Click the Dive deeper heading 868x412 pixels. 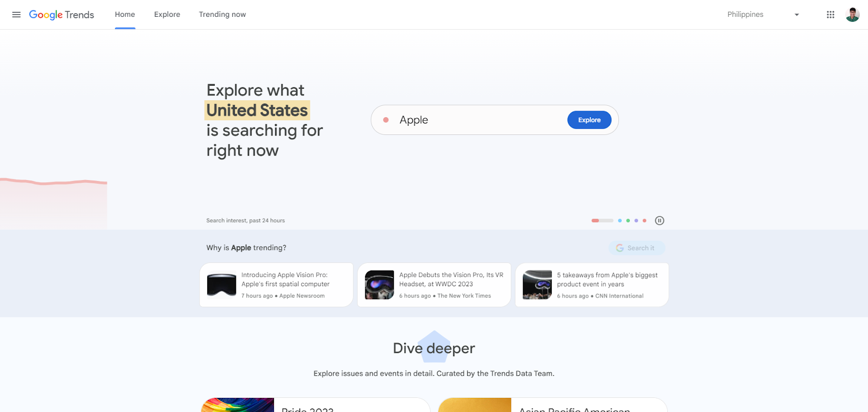click(434, 348)
